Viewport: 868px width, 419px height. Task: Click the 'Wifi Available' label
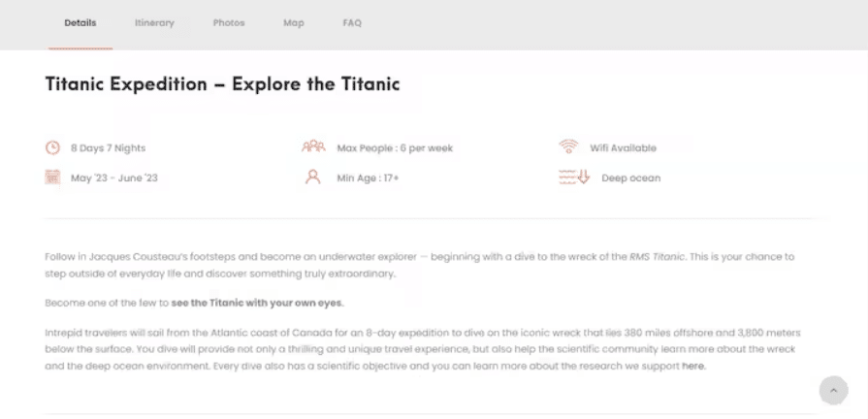pyautogui.click(x=623, y=148)
